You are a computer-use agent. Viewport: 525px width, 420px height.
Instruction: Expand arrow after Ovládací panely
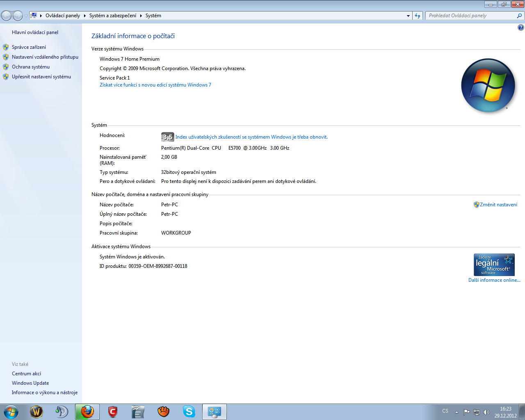point(85,16)
